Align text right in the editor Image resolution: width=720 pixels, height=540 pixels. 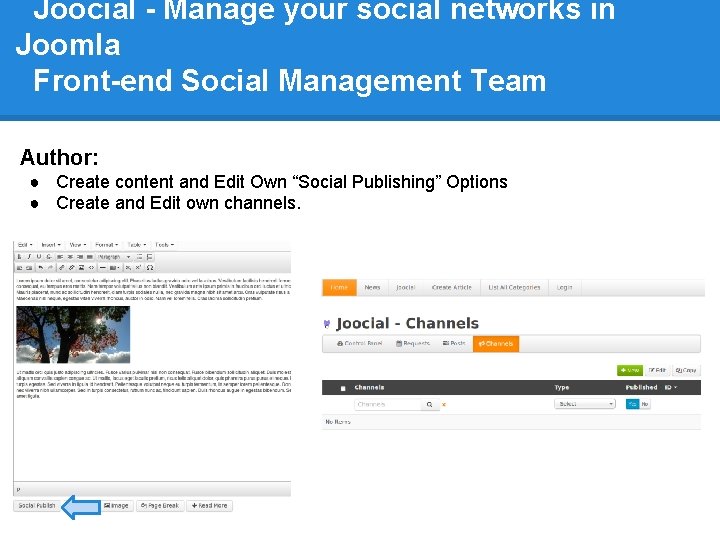click(80, 257)
